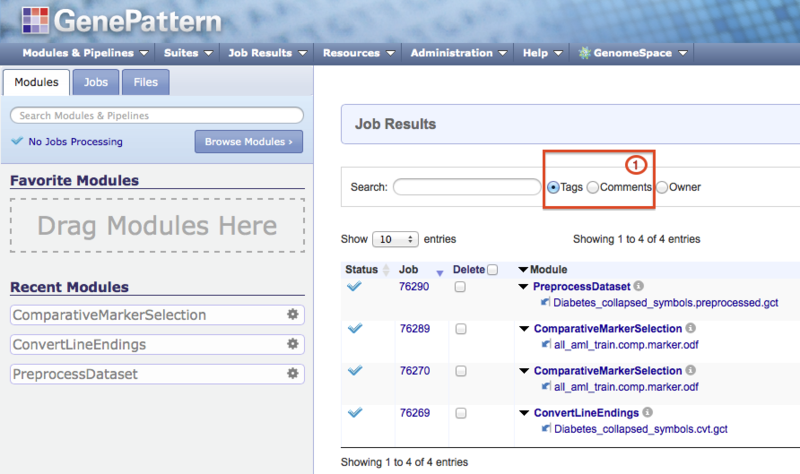Click info icon next to ConvertLineEndings job
The image size is (800, 474).
pos(647,412)
